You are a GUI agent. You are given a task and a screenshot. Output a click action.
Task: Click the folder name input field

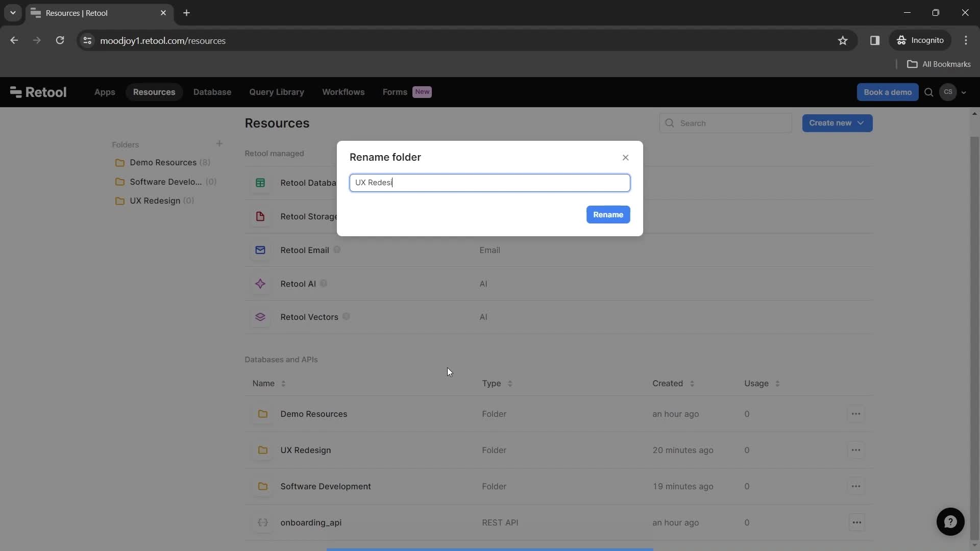(490, 182)
